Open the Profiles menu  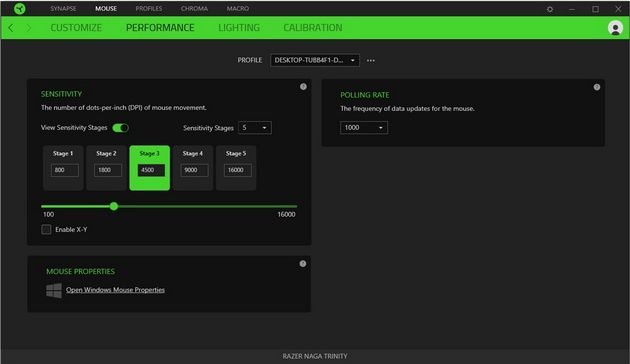(x=149, y=8)
